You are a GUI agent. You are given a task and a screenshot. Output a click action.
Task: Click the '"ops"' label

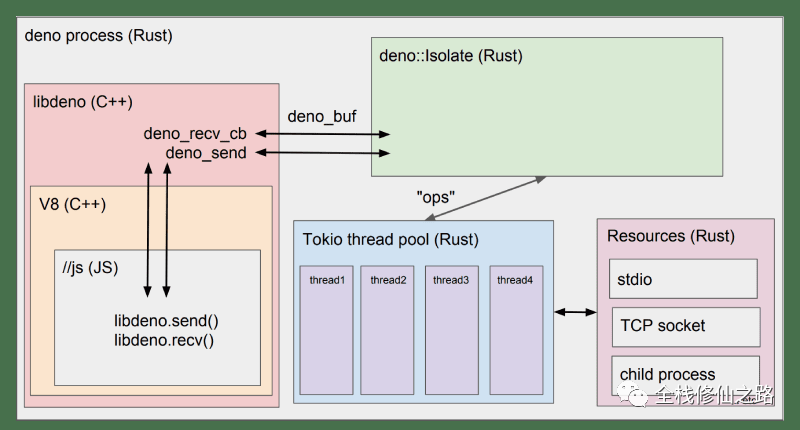pos(436,197)
